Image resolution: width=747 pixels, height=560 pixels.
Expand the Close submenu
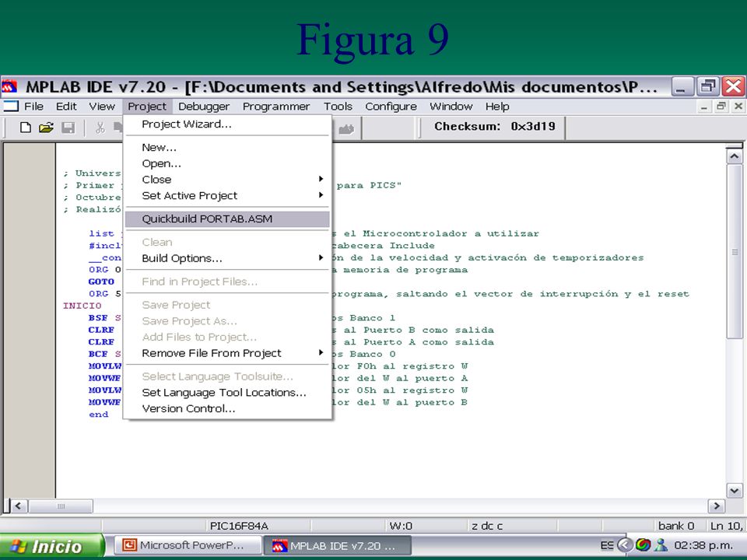tap(227, 180)
